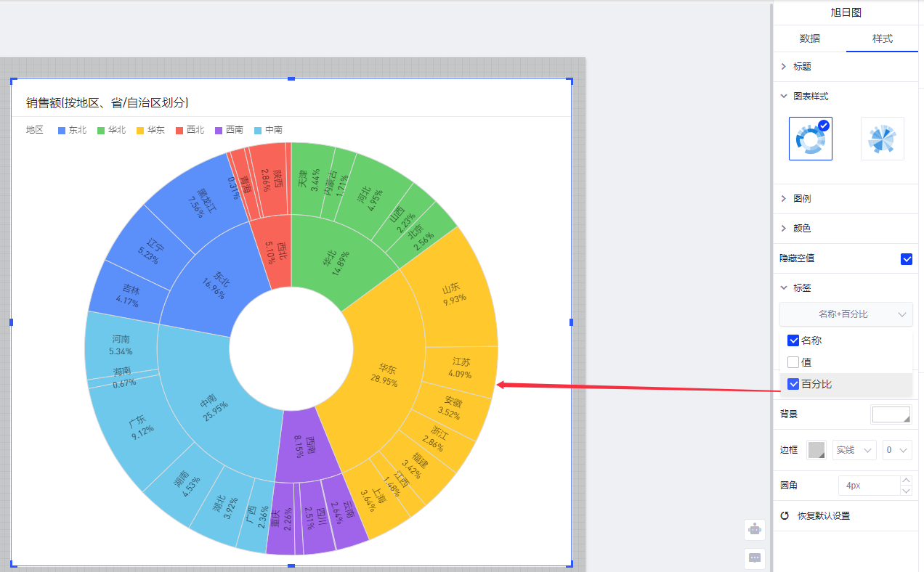Open the 背景 color swatch

[x=891, y=414]
